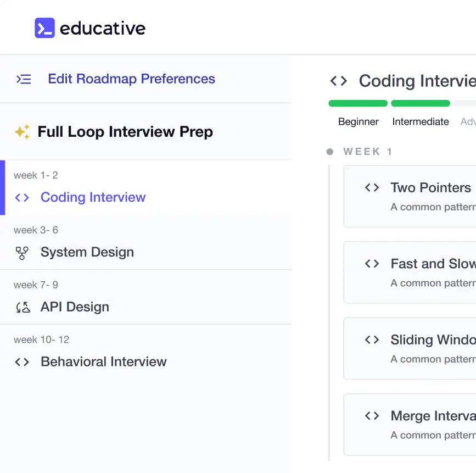Click the System Design diagram icon

click(22, 253)
